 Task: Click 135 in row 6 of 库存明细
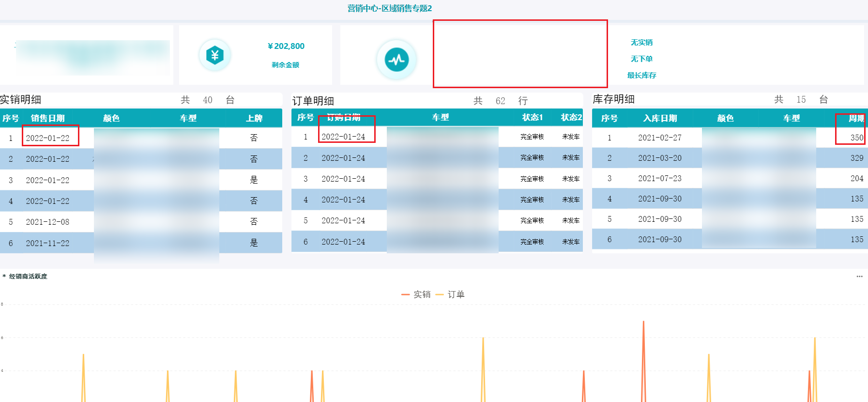point(857,239)
